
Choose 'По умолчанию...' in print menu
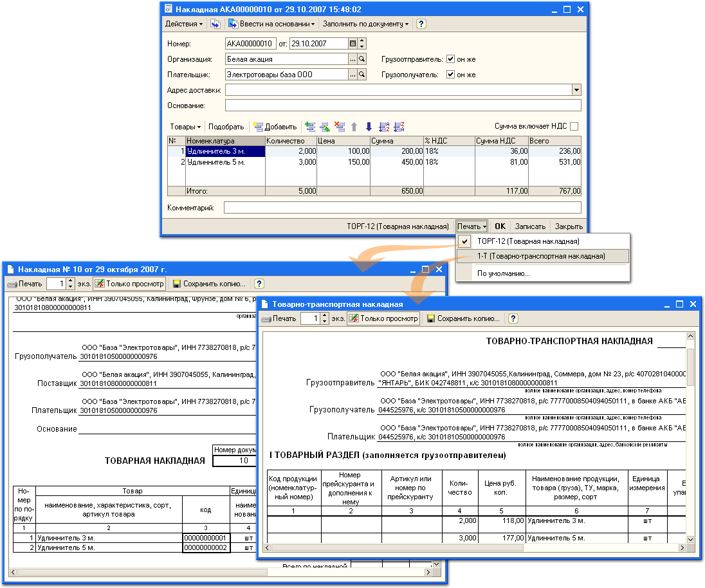point(503,273)
